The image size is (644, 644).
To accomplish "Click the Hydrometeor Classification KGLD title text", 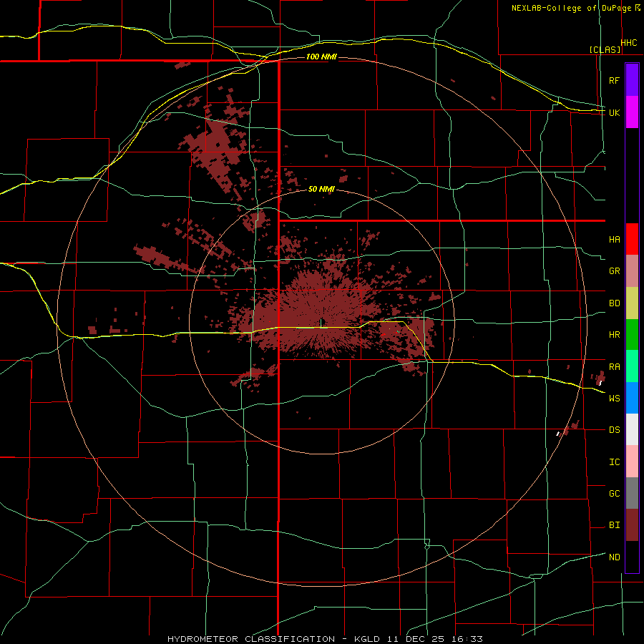I will click(x=325, y=639).
